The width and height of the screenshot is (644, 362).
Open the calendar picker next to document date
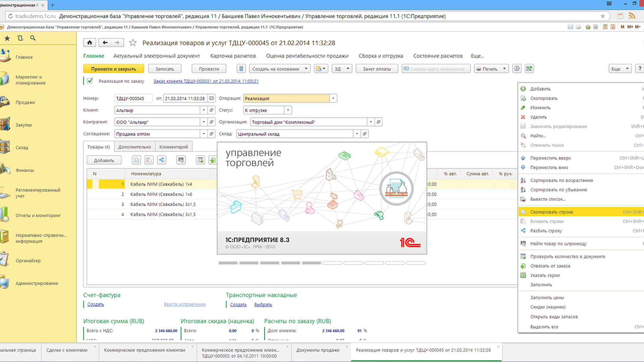click(211, 98)
